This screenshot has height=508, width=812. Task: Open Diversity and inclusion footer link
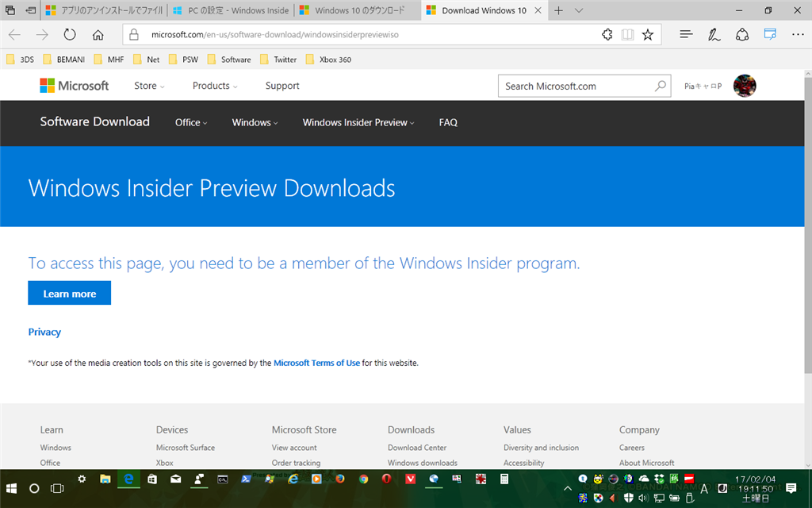pyautogui.click(x=541, y=448)
